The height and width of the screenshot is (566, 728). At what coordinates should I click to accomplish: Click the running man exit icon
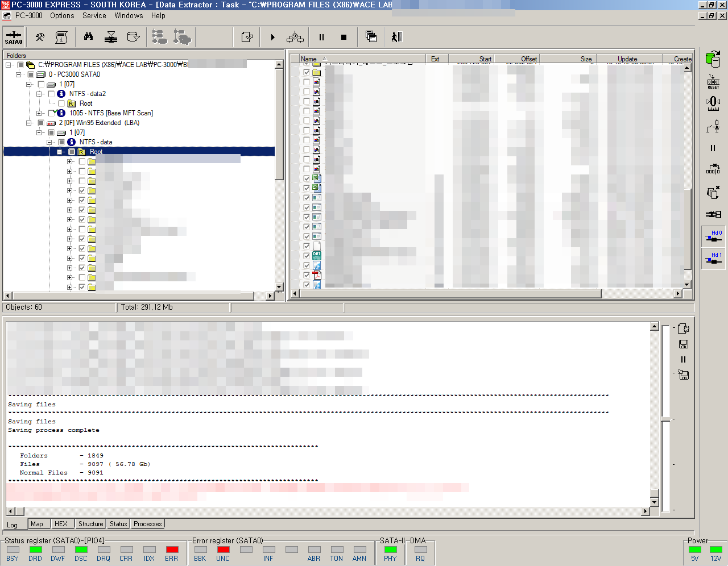coord(396,37)
